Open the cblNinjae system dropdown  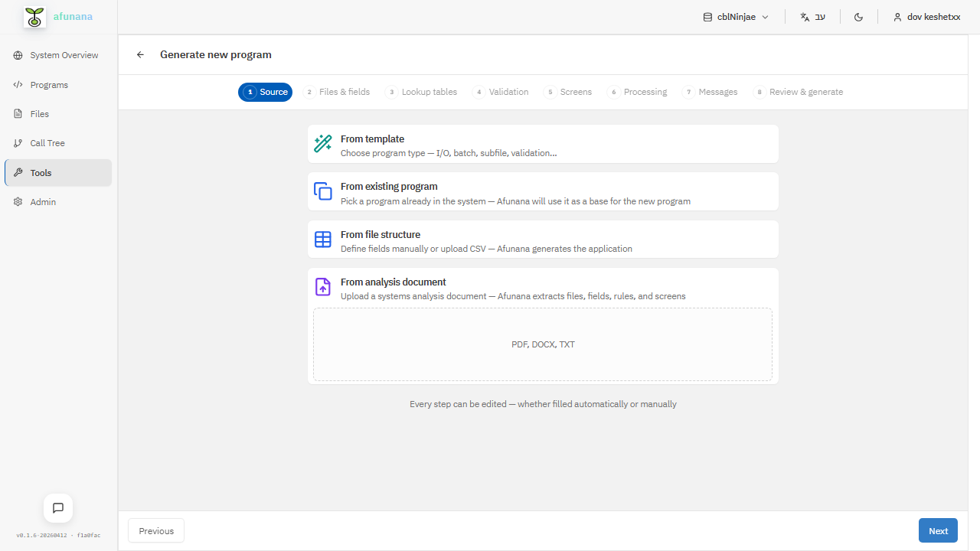pyautogui.click(x=734, y=16)
